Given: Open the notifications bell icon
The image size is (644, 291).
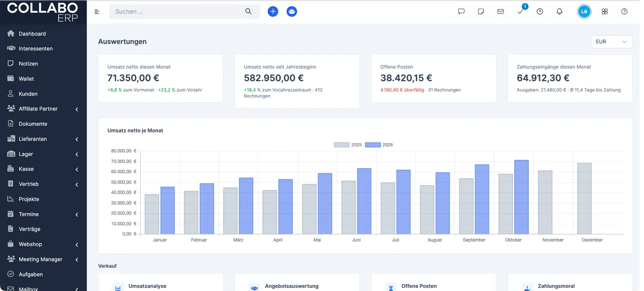Looking at the screenshot, I should click(559, 12).
